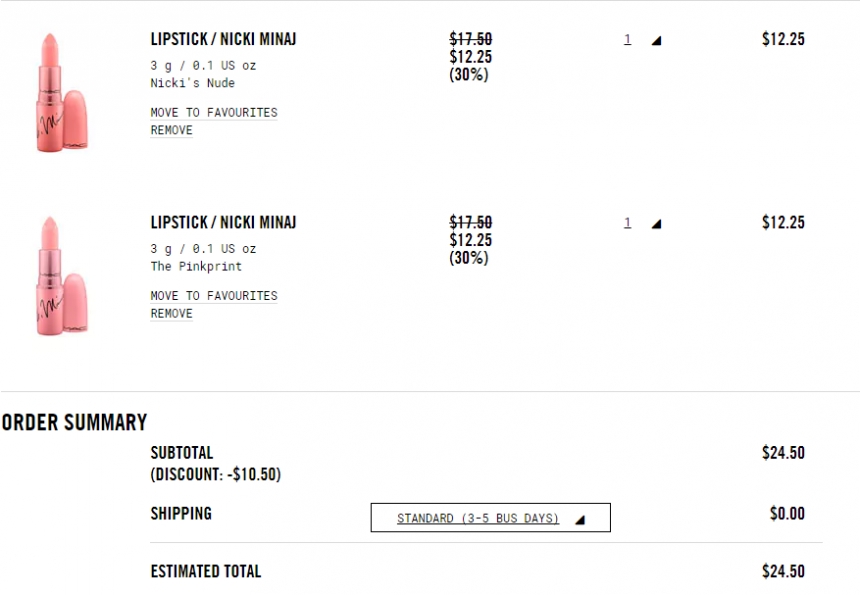This screenshot has height=595, width=860.
Task: Click The Pinkprint shade name text
Action: 196,266
